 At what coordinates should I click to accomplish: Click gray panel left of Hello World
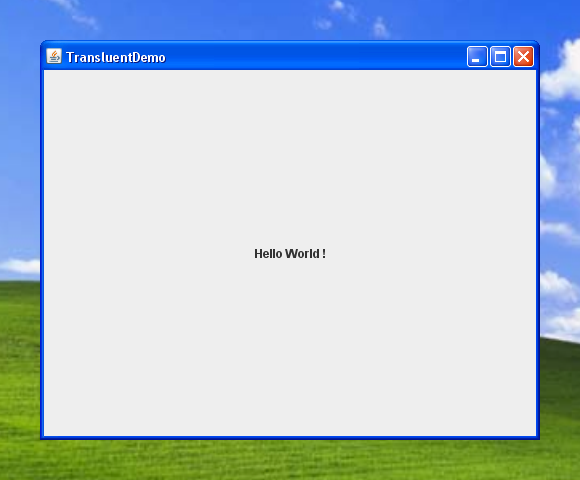148,254
